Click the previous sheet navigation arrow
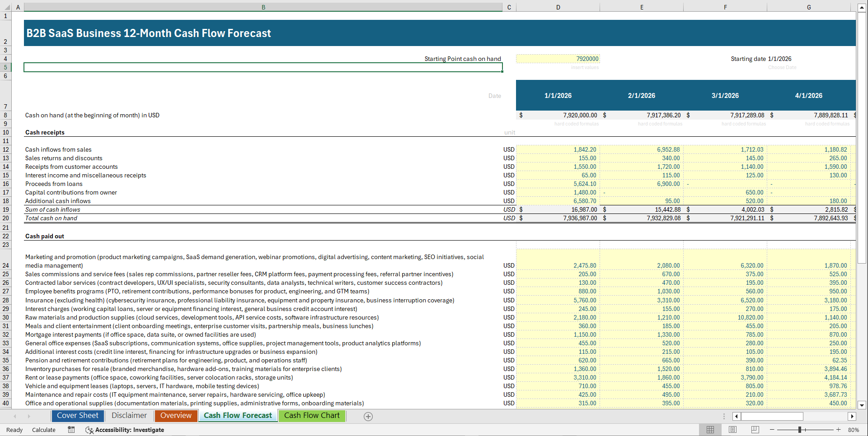The width and height of the screenshot is (868, 436). tap(15, 416)
